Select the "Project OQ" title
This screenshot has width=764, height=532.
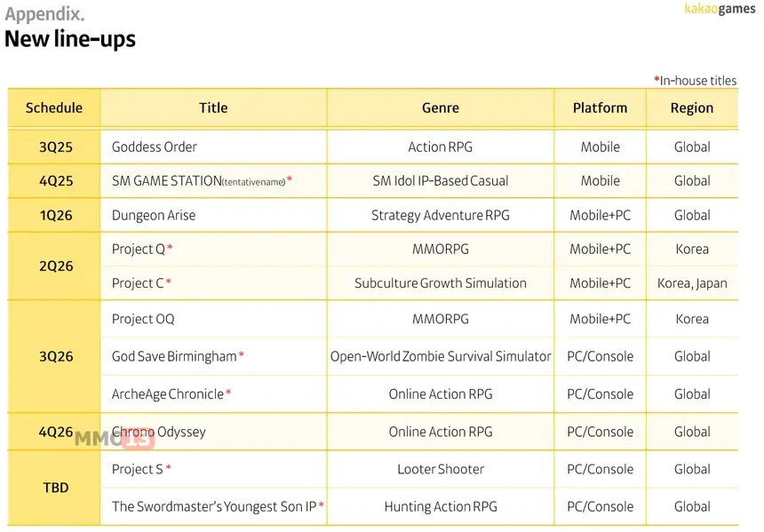[x=143, y=319]
